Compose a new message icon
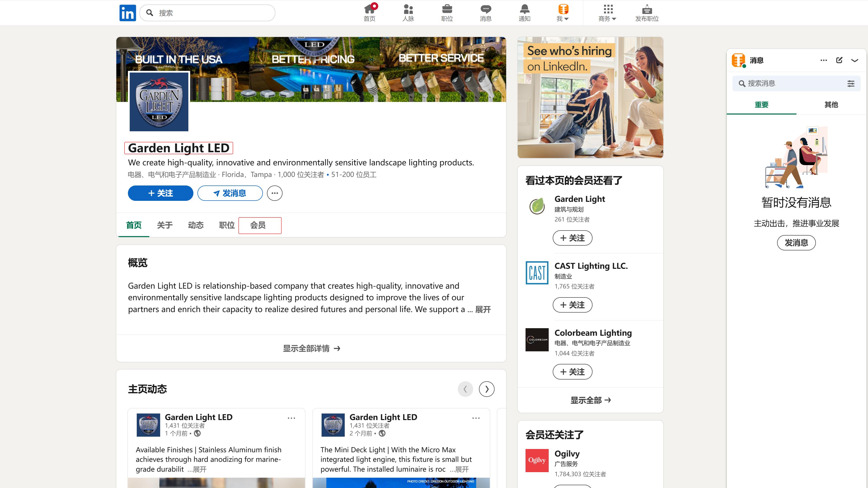 pyautogui.click(x=839, y=60)
